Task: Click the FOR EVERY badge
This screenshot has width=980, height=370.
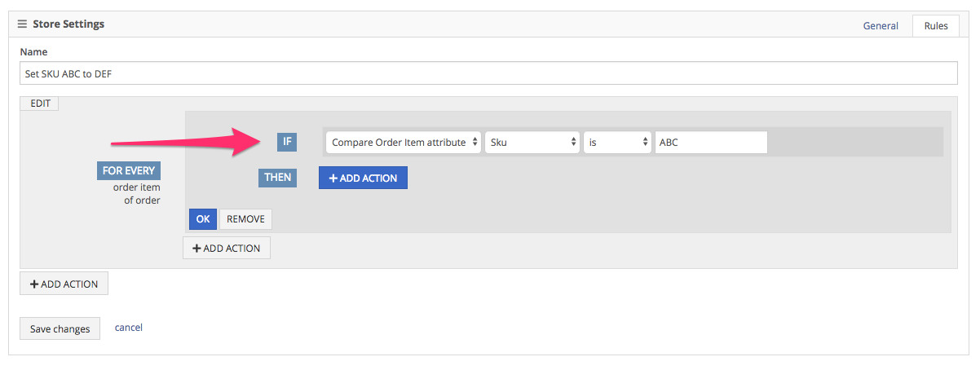Action: [129, 170]
